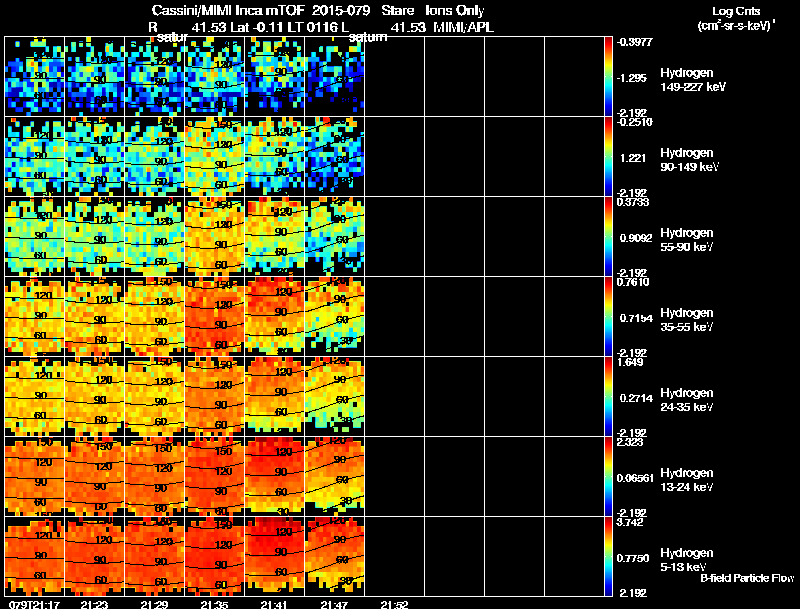Select the '21:29' time axis label
Image resolution: width=800 pixels, height=609 pixels.
pos(155,604)
